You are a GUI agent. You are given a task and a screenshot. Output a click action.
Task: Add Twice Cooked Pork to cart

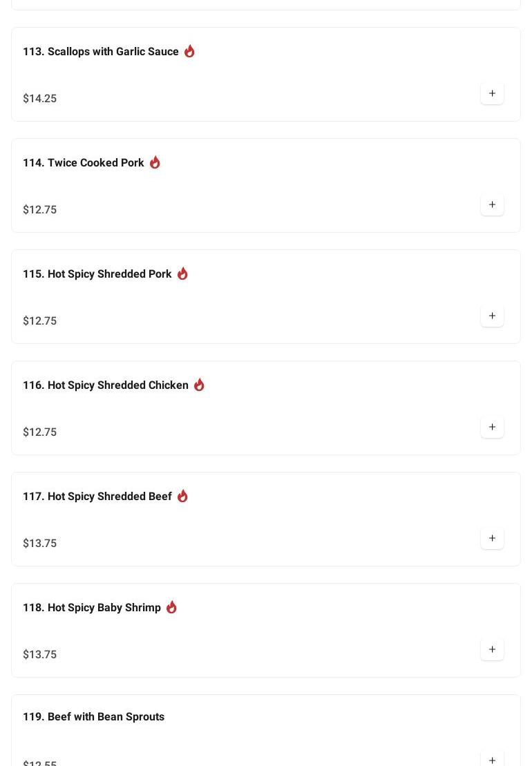492,204
